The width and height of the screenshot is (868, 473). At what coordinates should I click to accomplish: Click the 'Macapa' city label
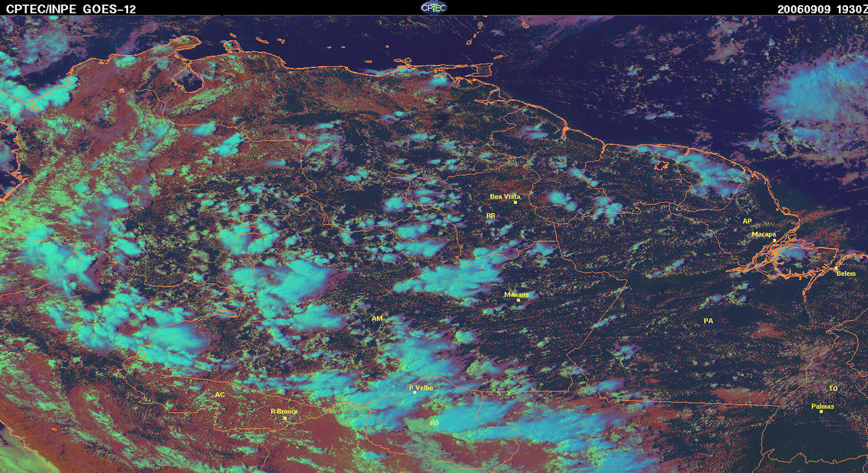point(764,234)
